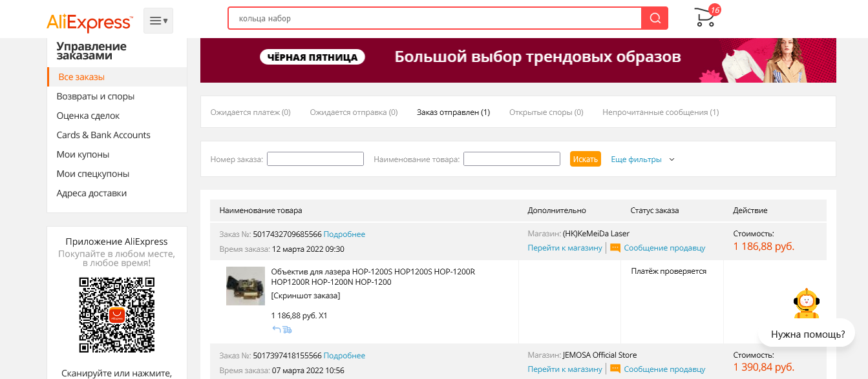Click the '1 186,88 руб. X1' item price
The image size is (868, 379).
[x=299, y=316]
